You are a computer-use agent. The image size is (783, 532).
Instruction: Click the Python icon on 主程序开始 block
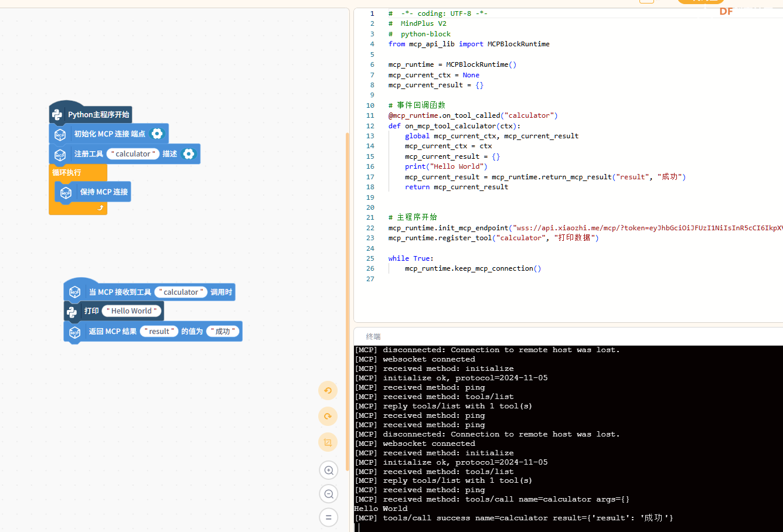pos(57,115)
